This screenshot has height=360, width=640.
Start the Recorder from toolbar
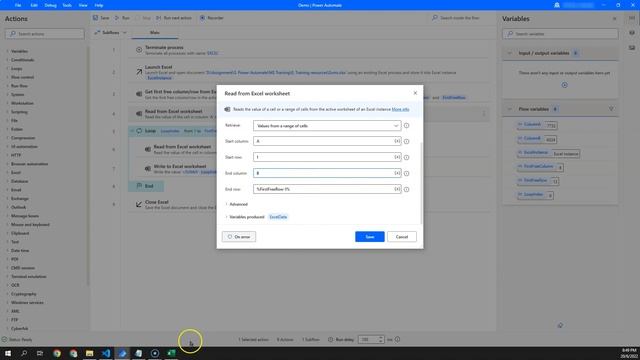211,18
